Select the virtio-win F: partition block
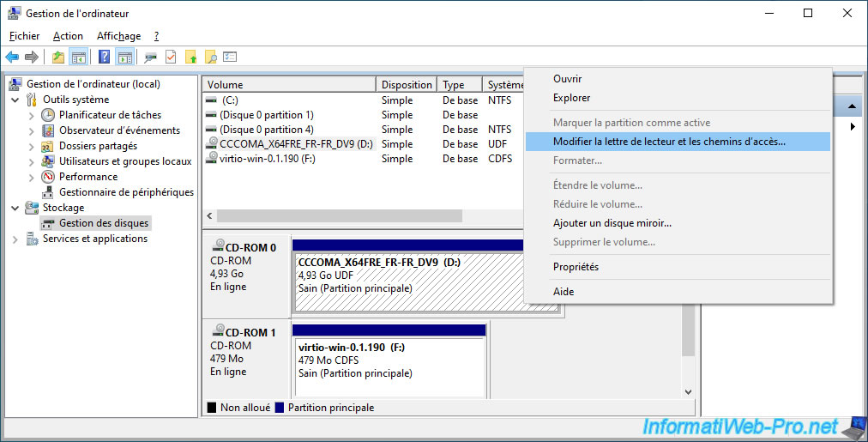 point(389,367)
